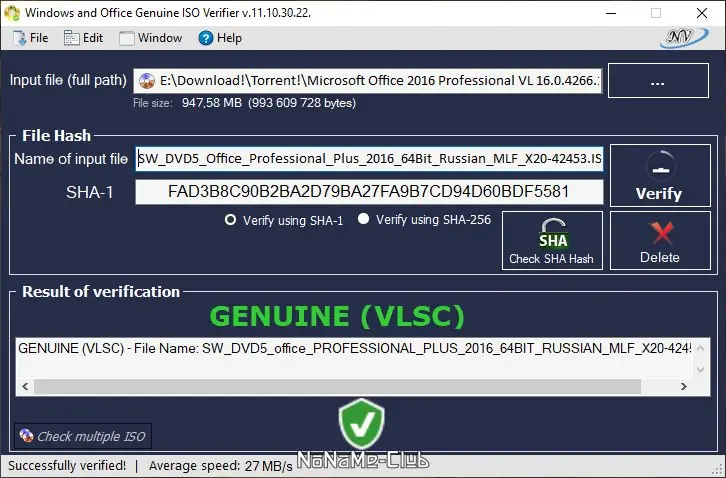Open the Help menu
Image resolution: width=726 pixels, height=478 pixels.
pyautogui.click(x=220, y=38)
